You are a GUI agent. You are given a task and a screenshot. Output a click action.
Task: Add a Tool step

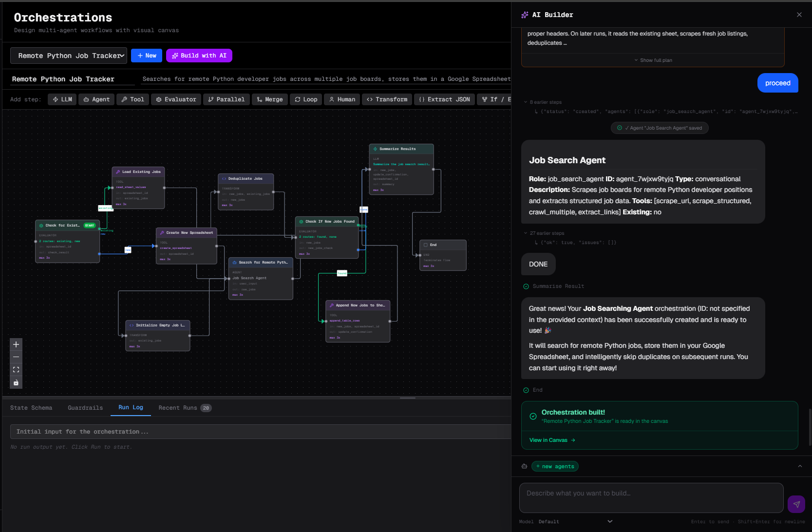click(132, 99)
